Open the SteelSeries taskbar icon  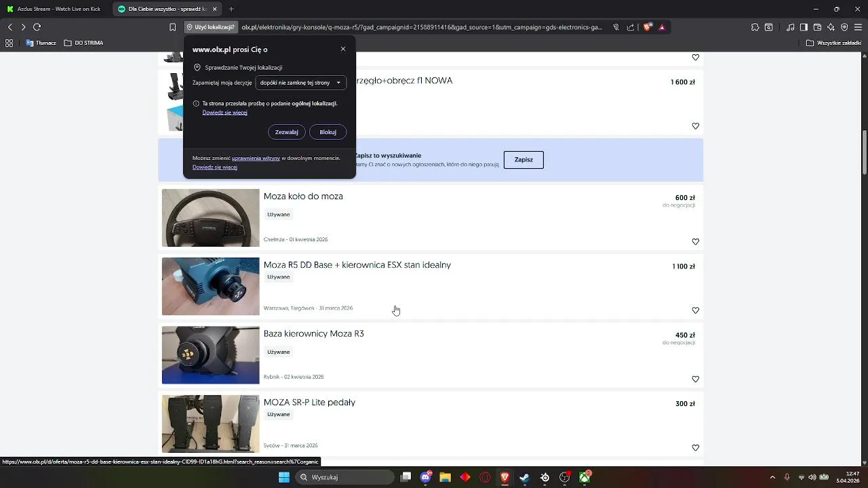(545, 477)
